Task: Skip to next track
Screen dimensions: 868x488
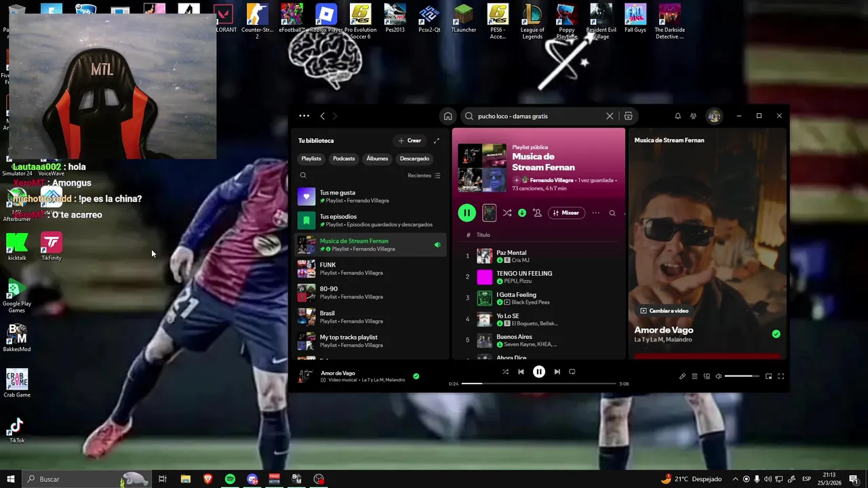Action: coord(557,371)
